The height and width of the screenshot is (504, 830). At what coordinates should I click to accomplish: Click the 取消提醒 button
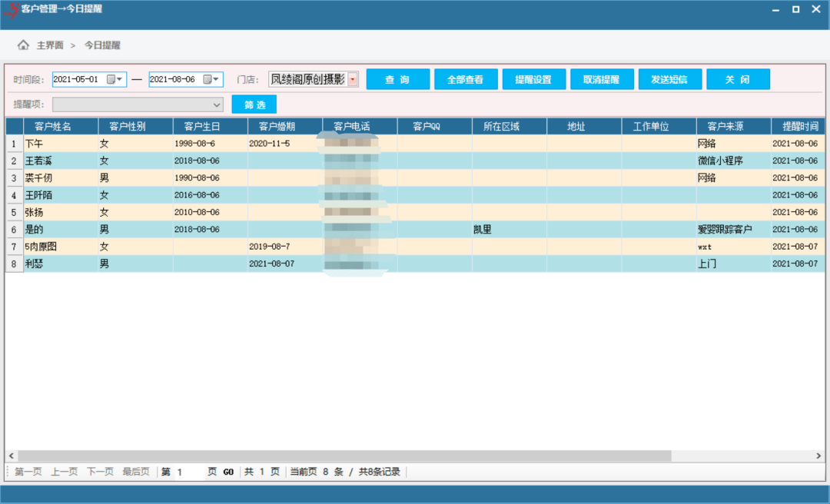(602, 79)
